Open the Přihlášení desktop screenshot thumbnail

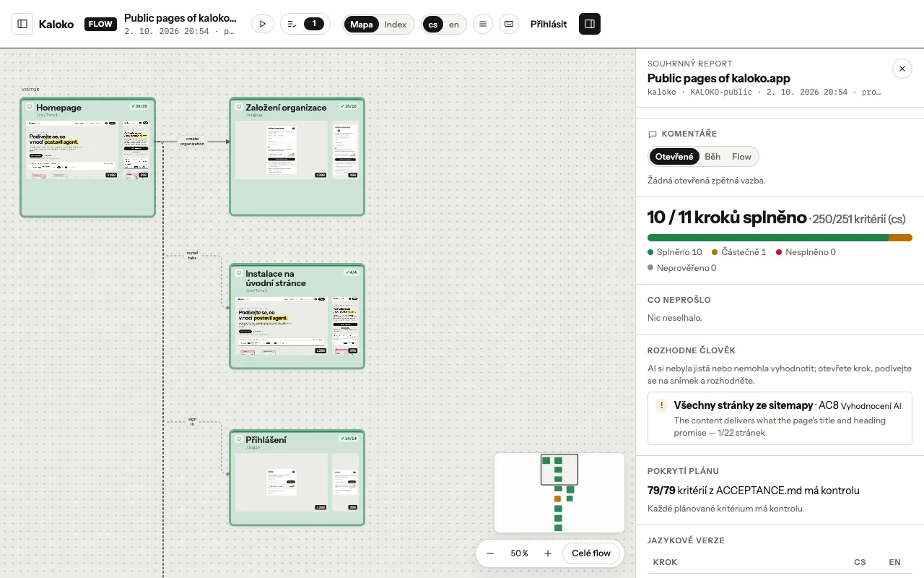[282, 482]
